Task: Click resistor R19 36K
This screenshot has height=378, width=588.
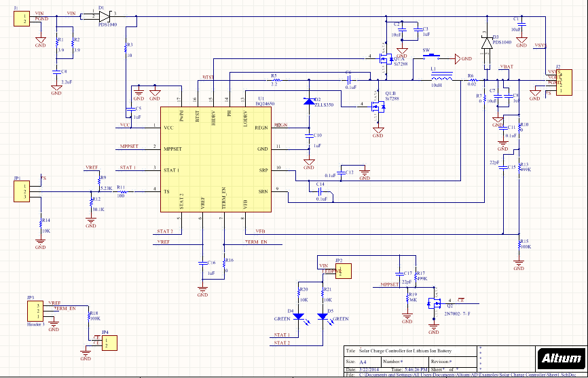Action: click(407, 298)
